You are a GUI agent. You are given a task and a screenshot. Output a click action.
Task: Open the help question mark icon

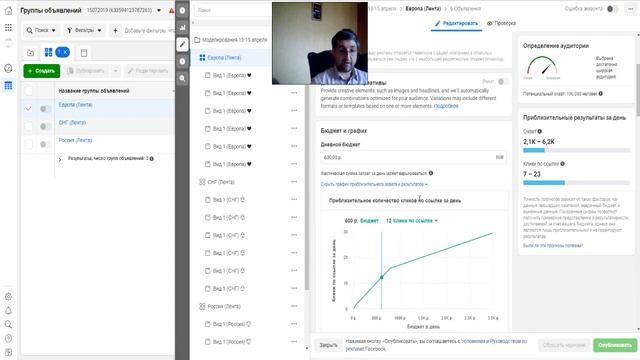(x=8, y=338)
